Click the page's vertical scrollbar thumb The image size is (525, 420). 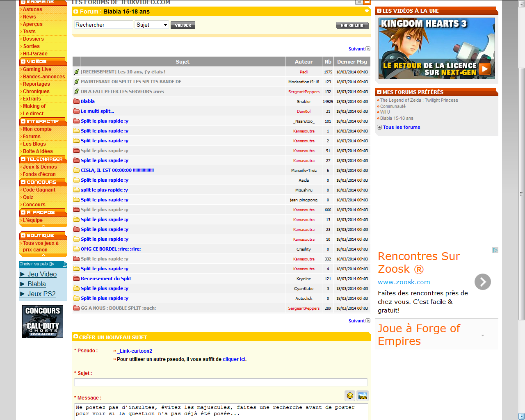tap(521, 194)
